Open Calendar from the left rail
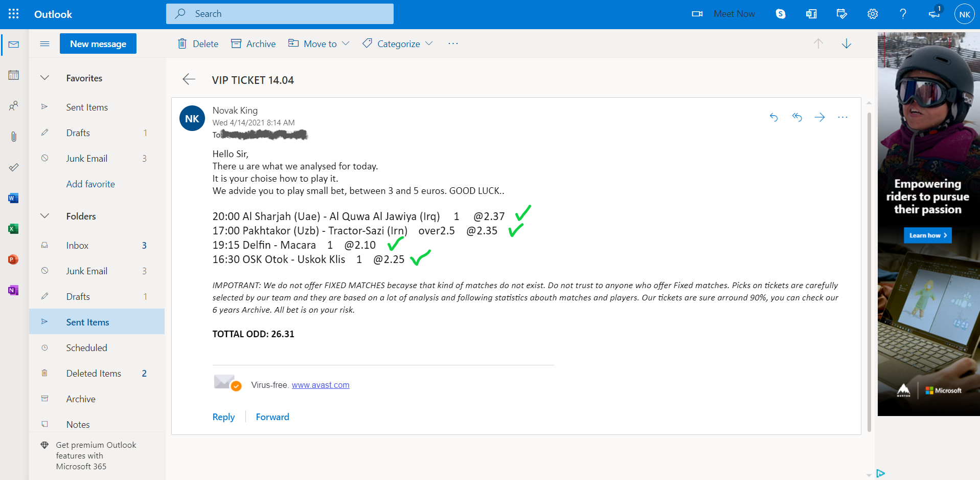This screenshot has height=480, width=980. [x=14, y=75]
